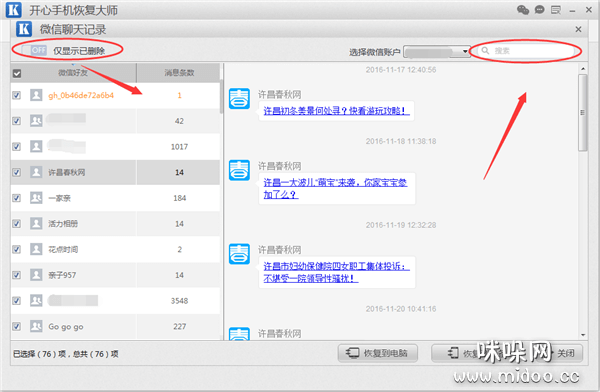Screen dimensions: 600x392
Task: Toggle the 仅显示已删除 OFF switch
Action: (34, 50)
